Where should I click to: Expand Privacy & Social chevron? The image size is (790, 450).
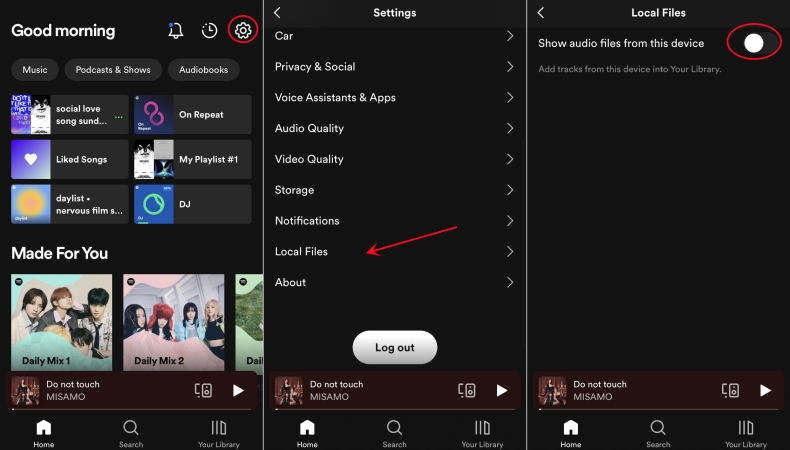(x=510, y=67)
